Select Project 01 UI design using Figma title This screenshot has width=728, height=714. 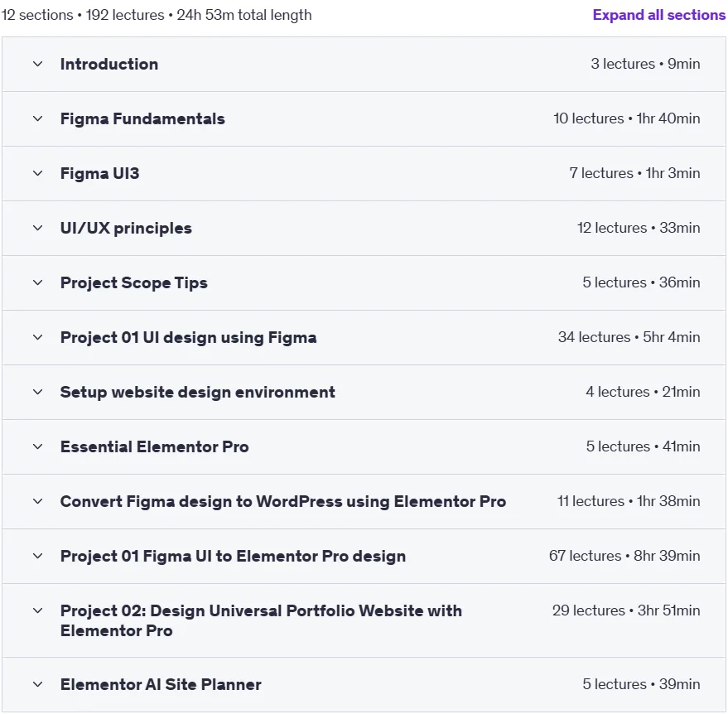click(x=189, y=337)
